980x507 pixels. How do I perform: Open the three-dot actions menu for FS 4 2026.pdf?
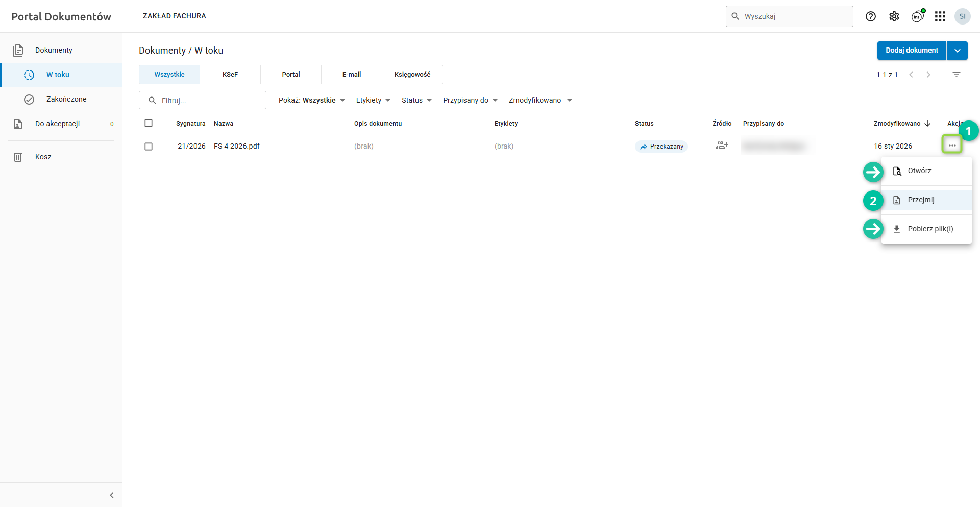click(x=952, y=146)
